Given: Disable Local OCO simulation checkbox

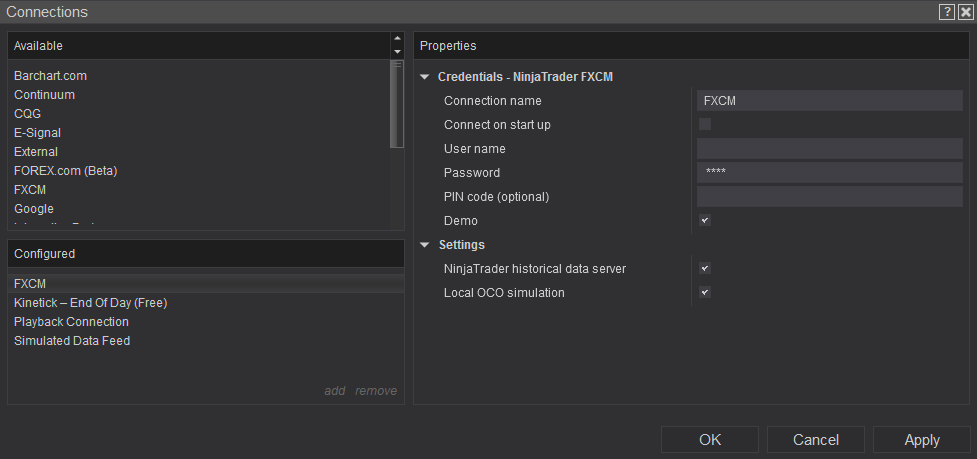Looking at the screenshot, I should 705,292.
